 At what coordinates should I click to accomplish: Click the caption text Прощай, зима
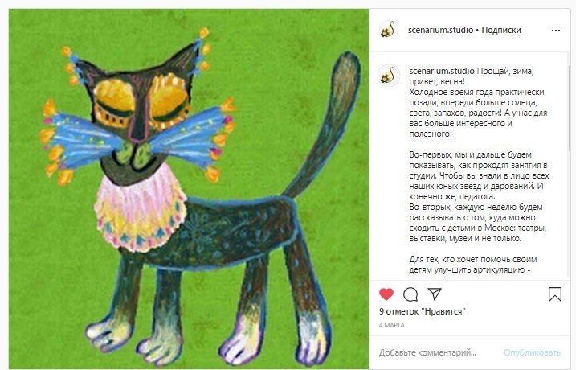click(504, 71)
